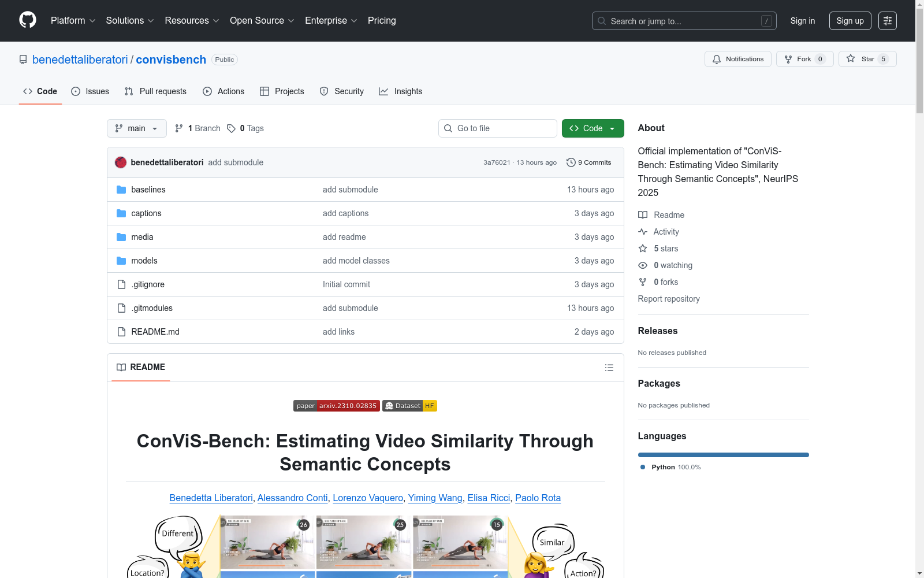Click the README.md file icon
The width and height of the screenshot is (924, 578).
[x=121, y=332]
